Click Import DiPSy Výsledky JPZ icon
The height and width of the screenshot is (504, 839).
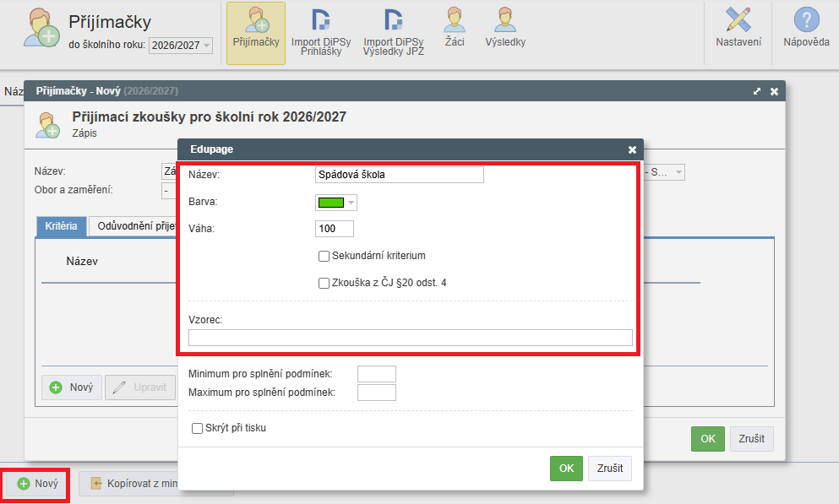[x=393, y=32]
